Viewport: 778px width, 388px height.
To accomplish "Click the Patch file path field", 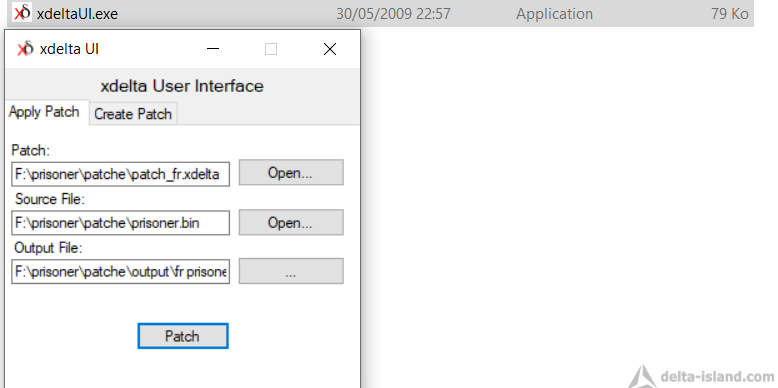I will (x=121, y=174).
